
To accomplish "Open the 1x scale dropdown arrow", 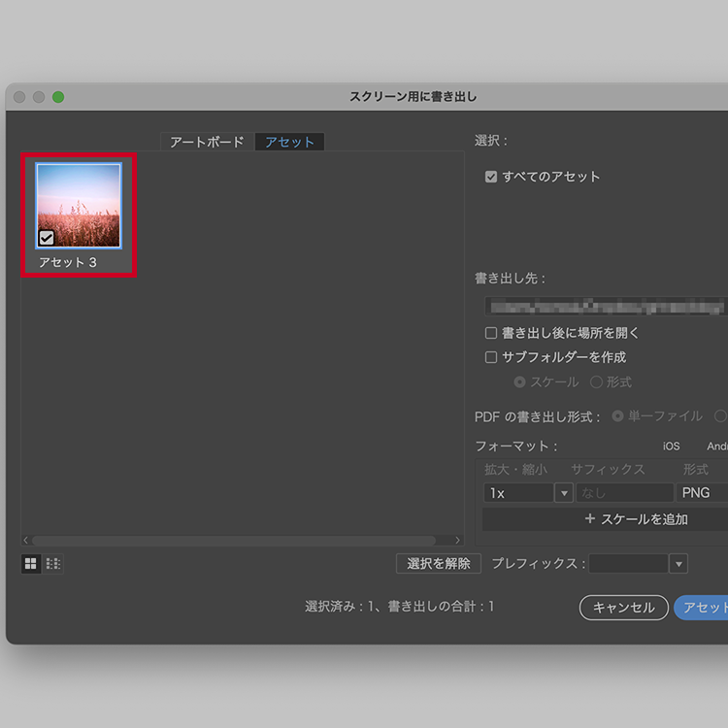I will (563, 493).
